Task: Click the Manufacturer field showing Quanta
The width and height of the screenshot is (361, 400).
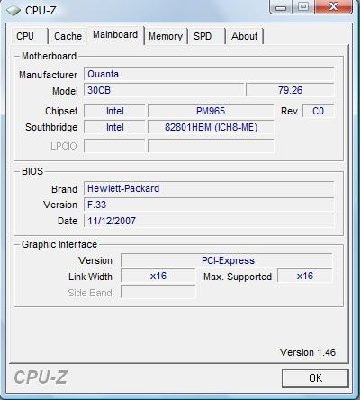Action: point(209,74)
